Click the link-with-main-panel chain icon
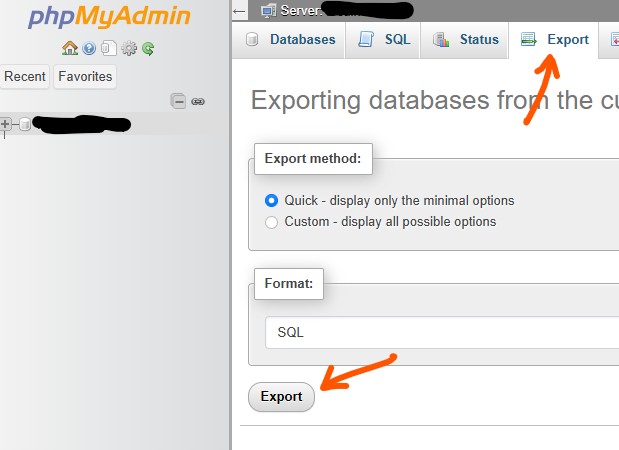This screenshot has height=450, width=619. (198, 101)
